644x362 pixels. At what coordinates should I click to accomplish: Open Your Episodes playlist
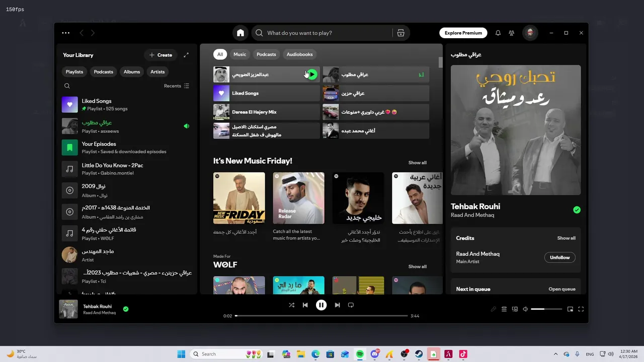(127, 147)
